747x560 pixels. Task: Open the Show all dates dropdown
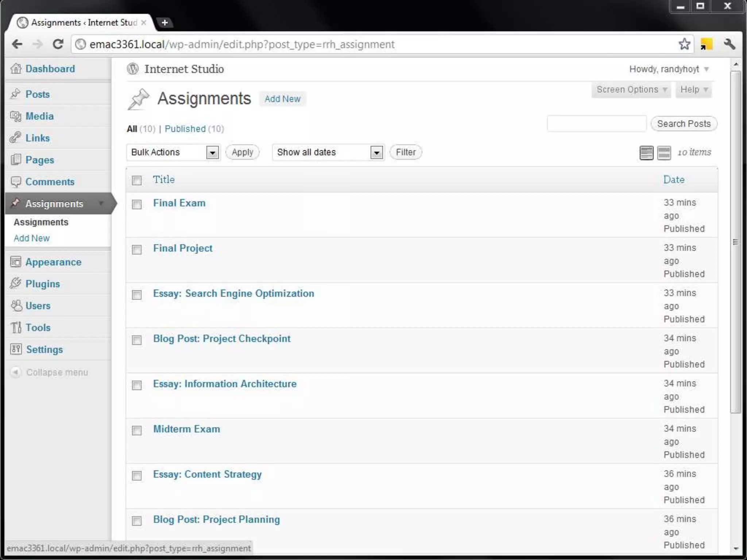click(x=328, y=152)
